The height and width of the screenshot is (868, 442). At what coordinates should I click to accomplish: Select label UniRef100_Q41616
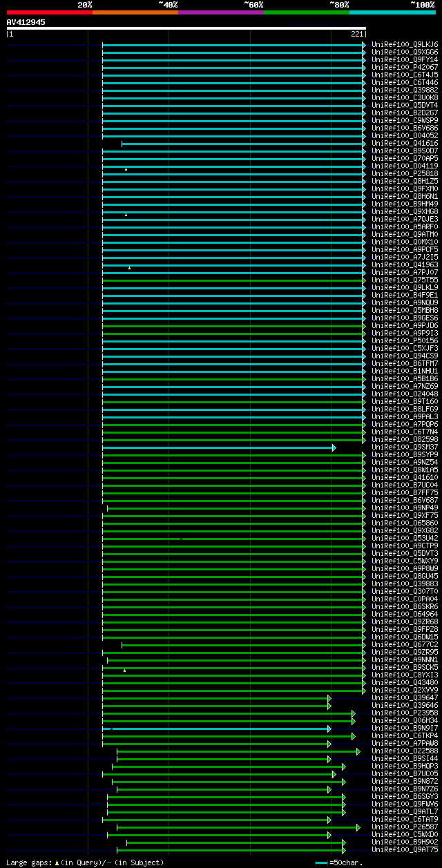point(405,143)
